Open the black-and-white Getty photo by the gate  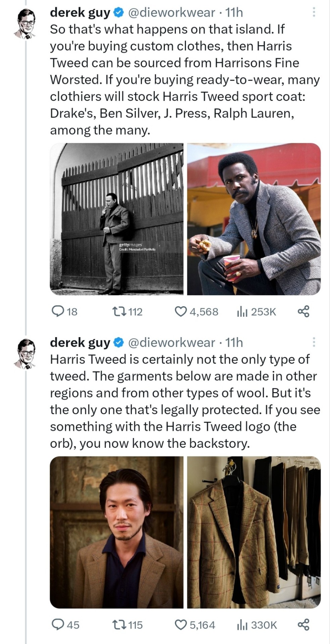tap(116, 219)
